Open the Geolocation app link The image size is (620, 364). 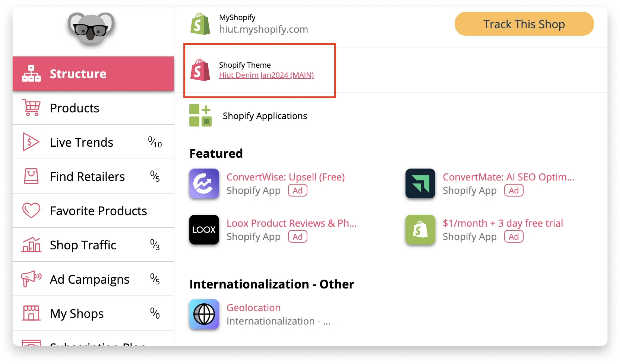click(254, 308)
